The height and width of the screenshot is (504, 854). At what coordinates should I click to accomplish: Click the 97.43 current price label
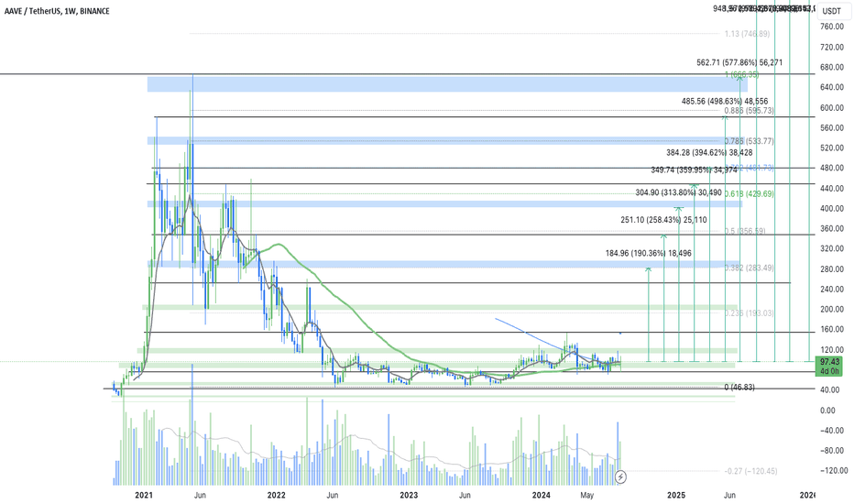829,362
